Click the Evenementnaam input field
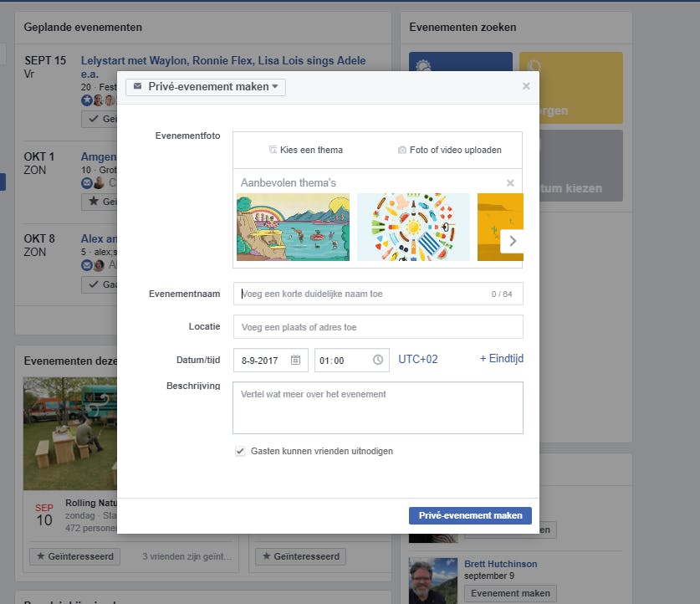The height and width of the screenshot is (604, 700). click(x=376, y=294)
